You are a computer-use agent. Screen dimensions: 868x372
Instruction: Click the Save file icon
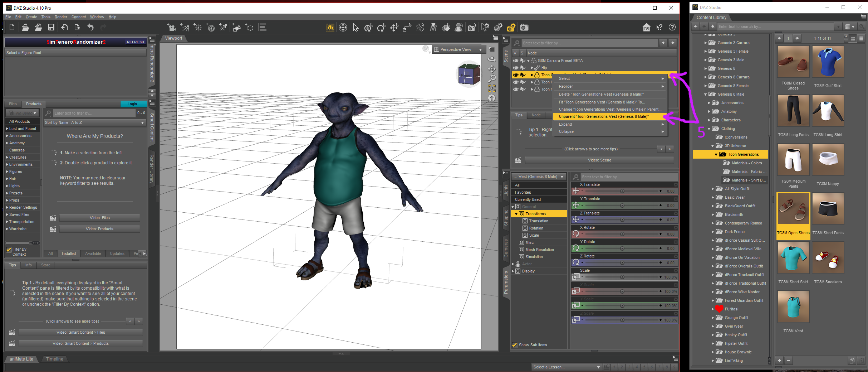click(51, 27)
